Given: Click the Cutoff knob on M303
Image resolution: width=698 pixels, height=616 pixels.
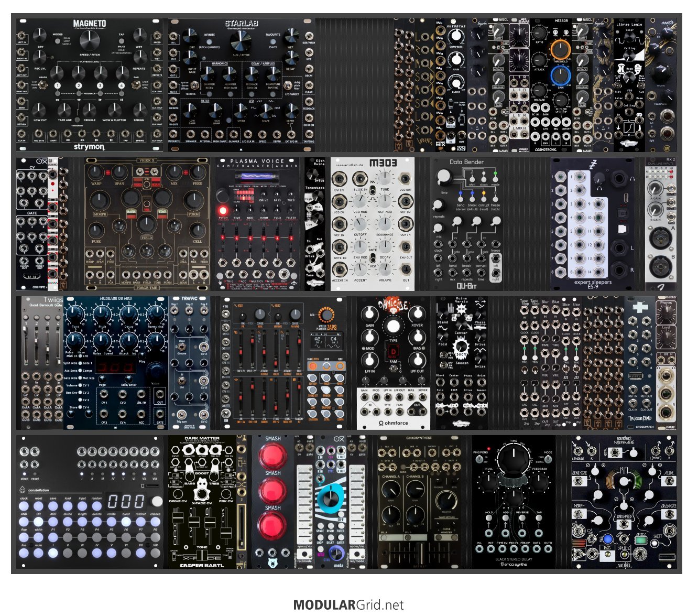Looking at the screenshot, I should (x=360, y=223).
